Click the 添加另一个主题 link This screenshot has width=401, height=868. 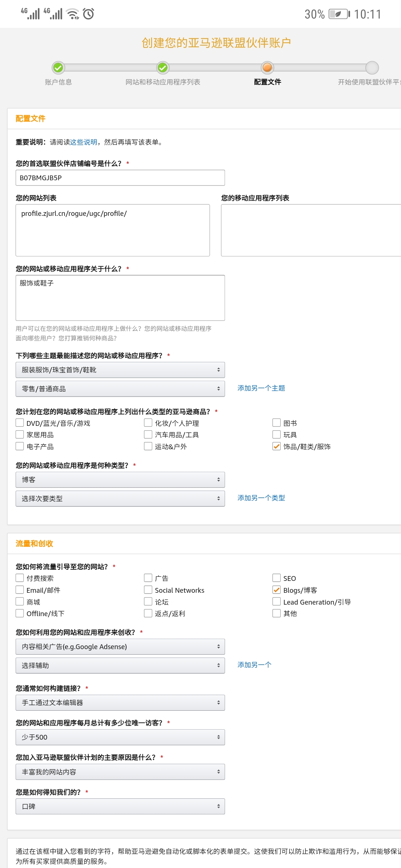coord(261,388)
